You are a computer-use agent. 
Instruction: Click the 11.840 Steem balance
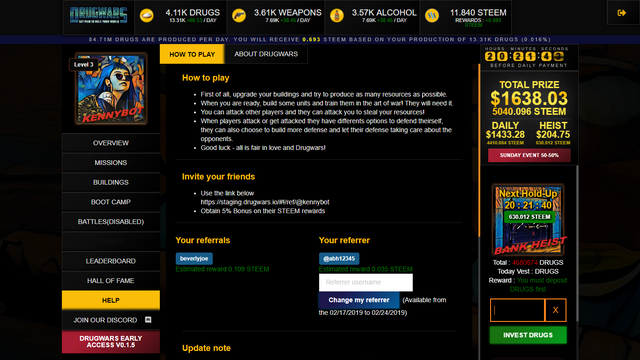click(478, 13)
